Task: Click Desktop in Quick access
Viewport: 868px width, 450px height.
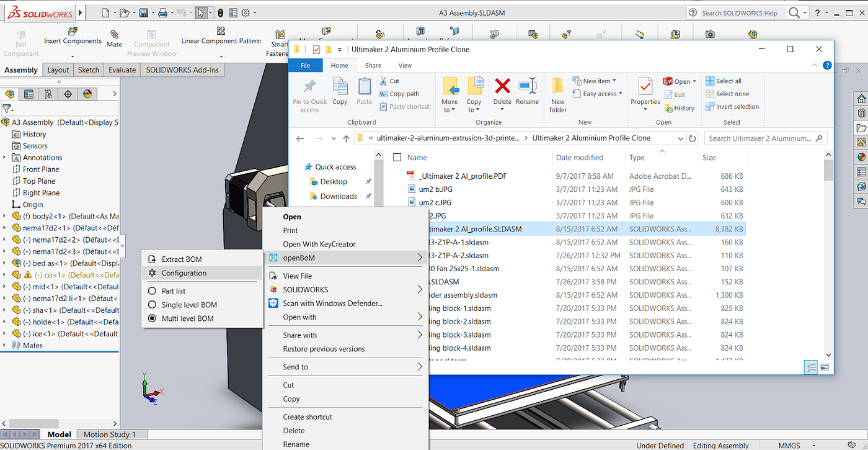Action: 334,182
